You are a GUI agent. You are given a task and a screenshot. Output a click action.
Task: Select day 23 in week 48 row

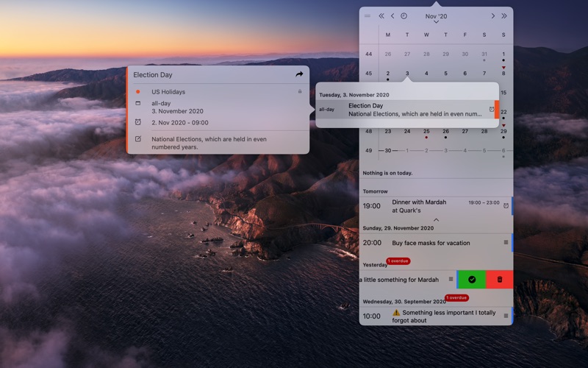pos(388,132)
